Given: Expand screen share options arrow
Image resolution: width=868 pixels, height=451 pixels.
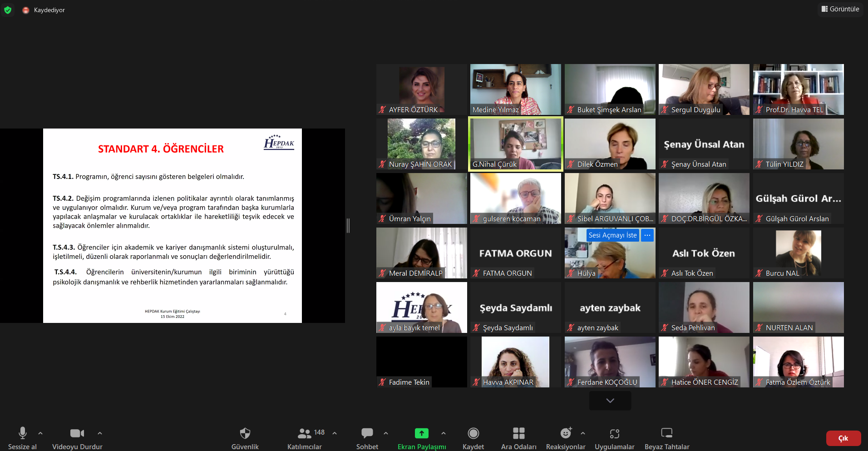Looking at the screenshot, I should click(444, 433).
